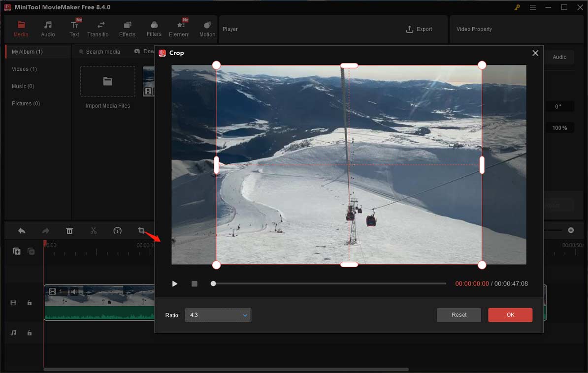588x373 pixels.
Task: Click the Reset button
Action: coord(458,315)
